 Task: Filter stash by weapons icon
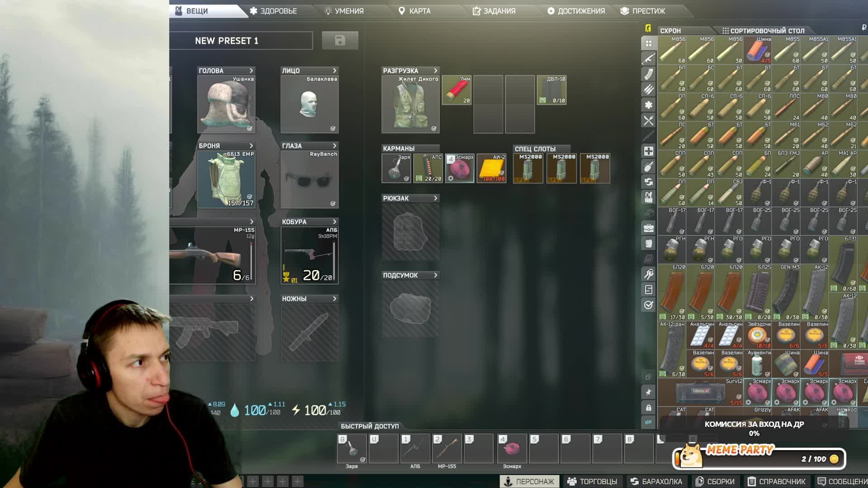(x=648, y=59)
